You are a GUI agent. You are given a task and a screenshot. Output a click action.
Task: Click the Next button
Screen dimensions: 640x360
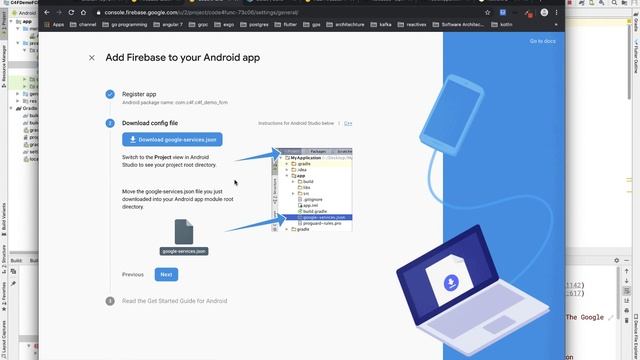coord(166,274)
